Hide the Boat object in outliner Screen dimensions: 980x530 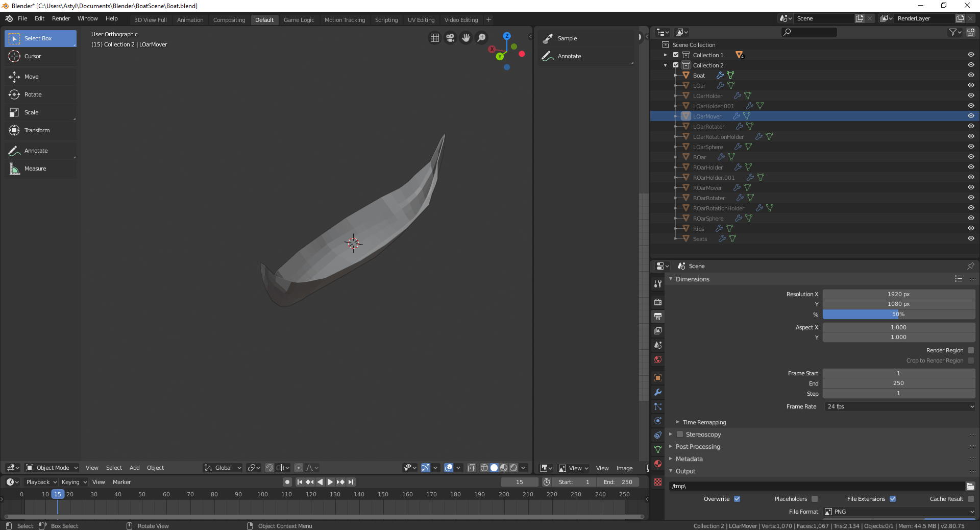tap(970, 75)
